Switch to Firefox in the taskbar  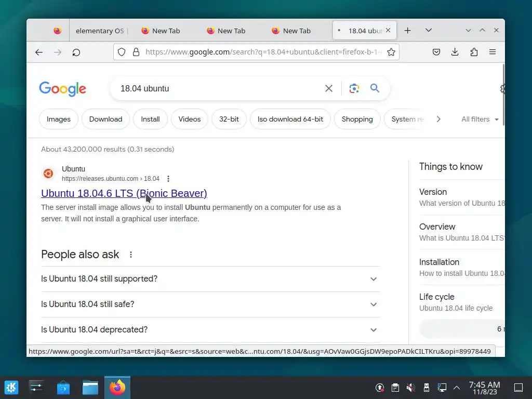117,387
